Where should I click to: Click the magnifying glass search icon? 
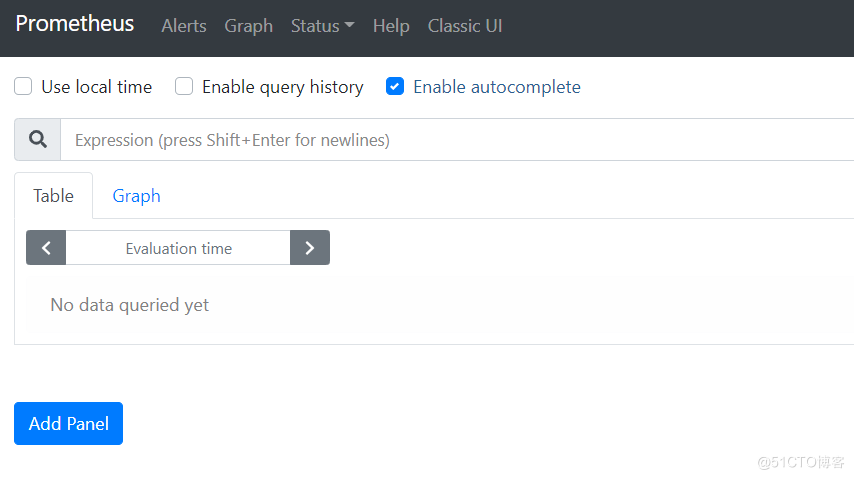click(38, 140)
